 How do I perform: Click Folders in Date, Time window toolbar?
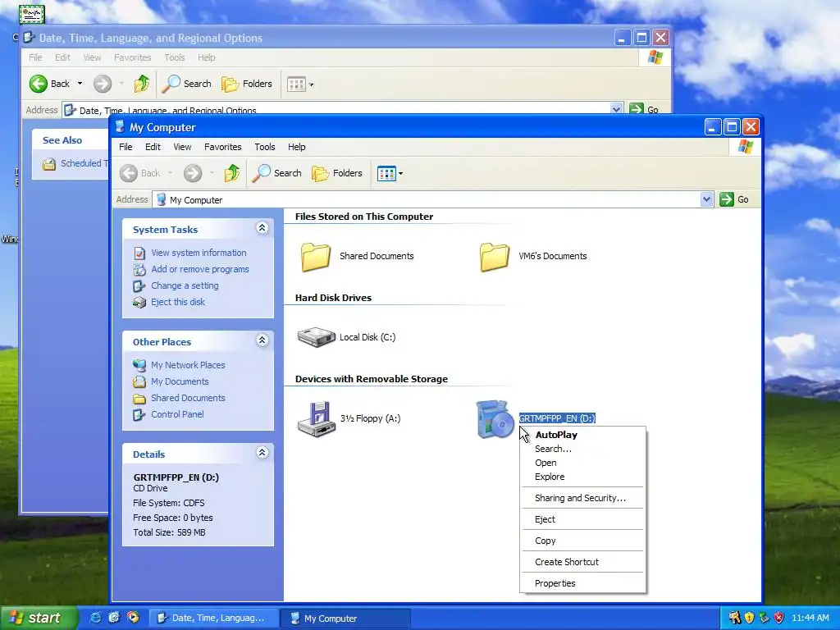[247, 84]
